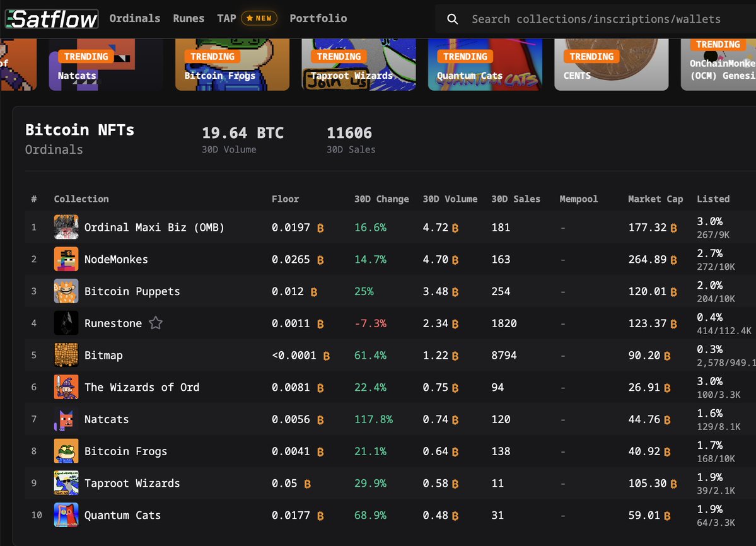The width and height of the screenshot is (756, 546).
Task: Open The Wizards of Ord link
Action: pos(142,388)
